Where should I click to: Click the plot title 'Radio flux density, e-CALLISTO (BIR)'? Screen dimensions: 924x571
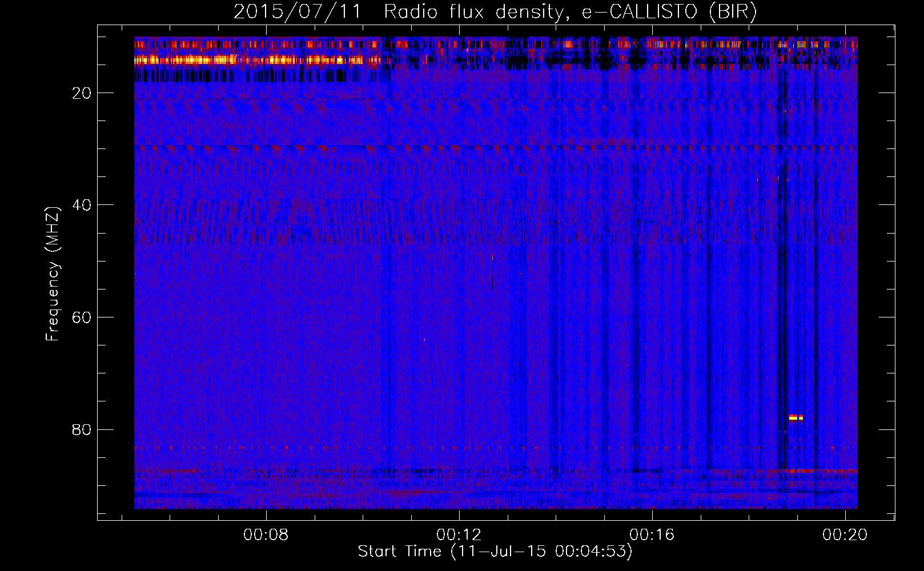(570, 11)
